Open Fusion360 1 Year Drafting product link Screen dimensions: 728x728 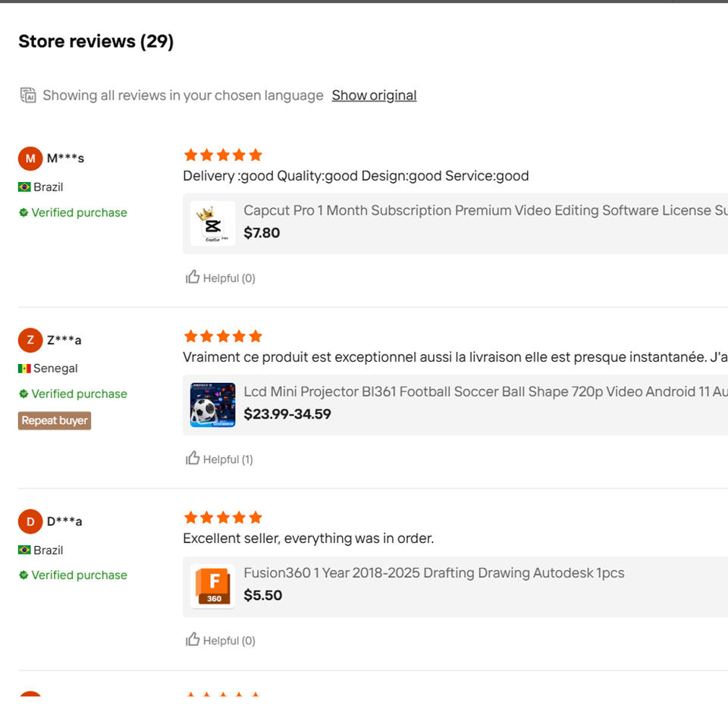point(434,573)
